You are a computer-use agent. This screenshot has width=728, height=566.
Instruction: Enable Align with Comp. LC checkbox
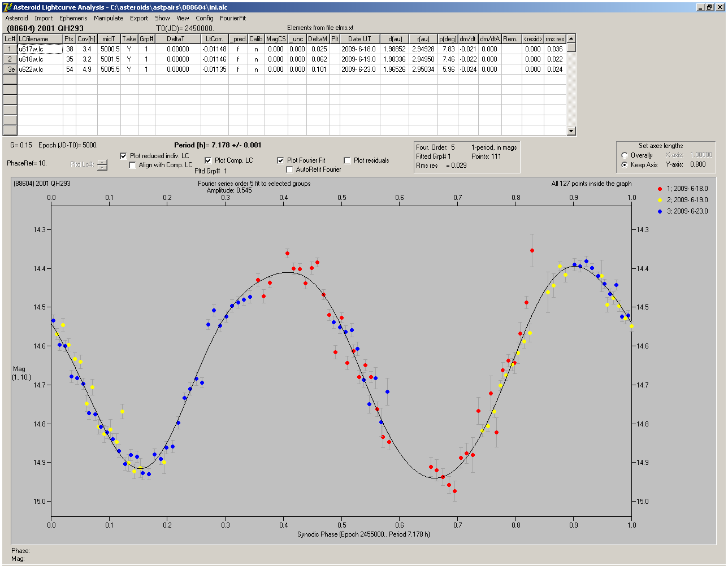(x=133, y=165)
